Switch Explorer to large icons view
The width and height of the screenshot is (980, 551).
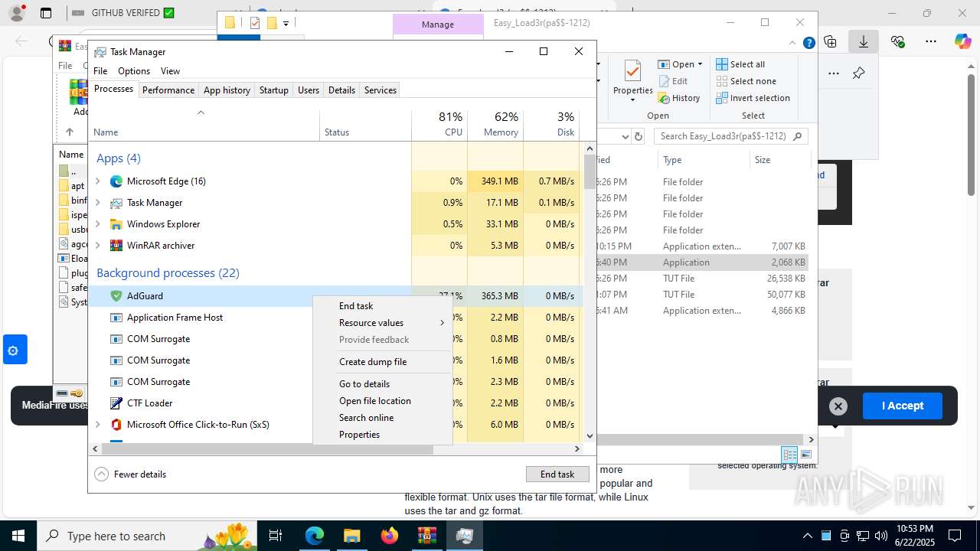[805, 455]
